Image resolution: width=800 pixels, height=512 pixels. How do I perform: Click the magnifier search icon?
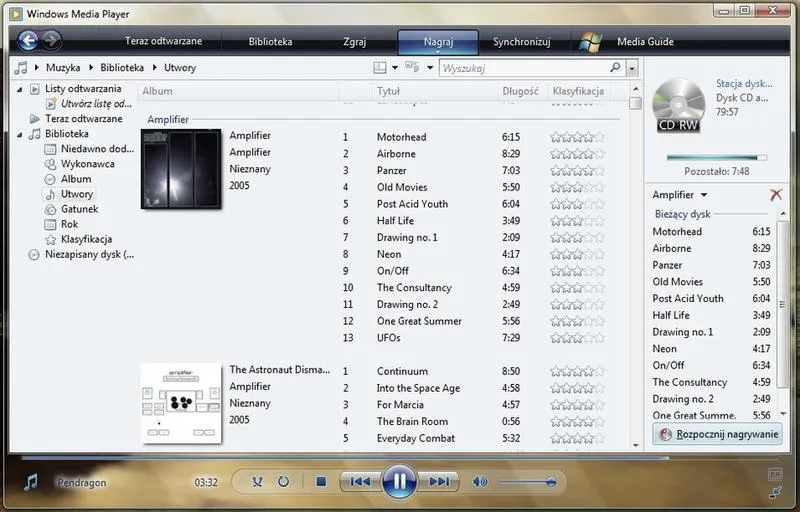click(x=615, y=67)
